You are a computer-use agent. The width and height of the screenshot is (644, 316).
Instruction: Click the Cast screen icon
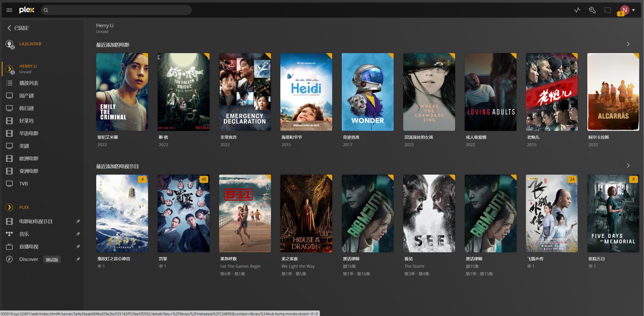click(x=607, y=10)
